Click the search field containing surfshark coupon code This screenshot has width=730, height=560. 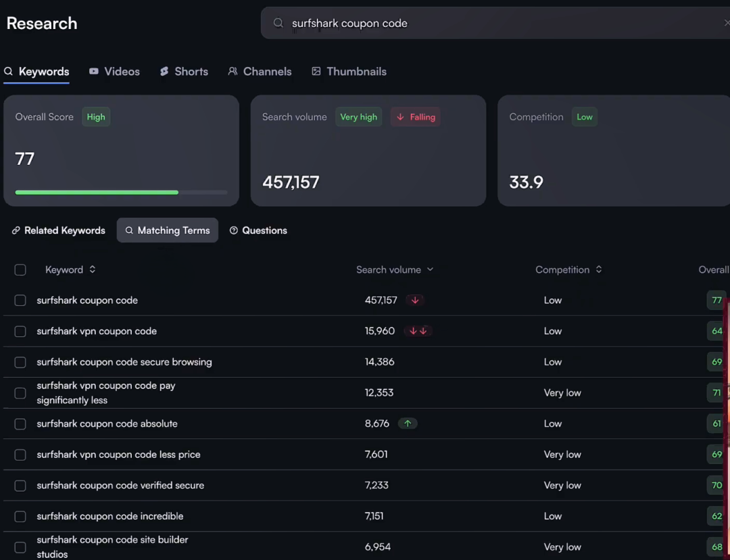(495, 23)
